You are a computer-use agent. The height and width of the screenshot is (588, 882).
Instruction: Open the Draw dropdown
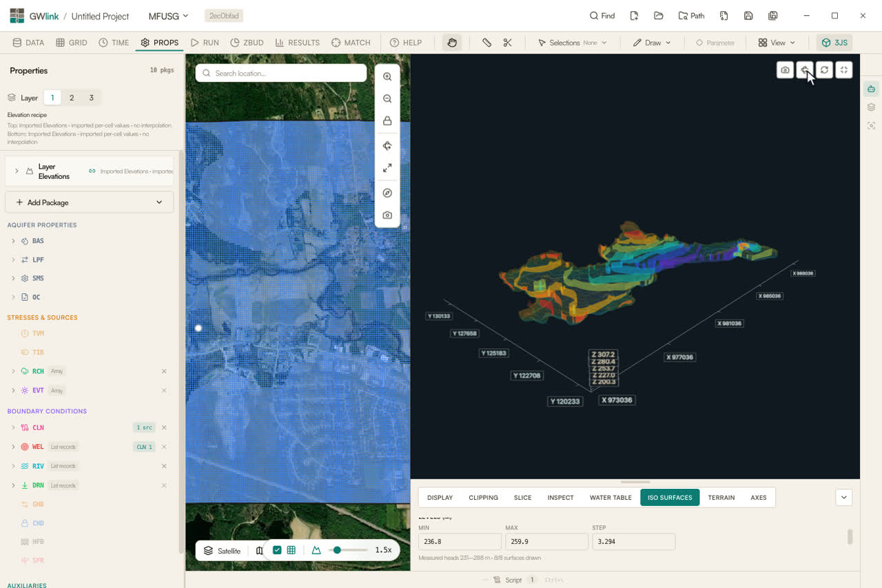pyautogui.click(x=652, y=43)
